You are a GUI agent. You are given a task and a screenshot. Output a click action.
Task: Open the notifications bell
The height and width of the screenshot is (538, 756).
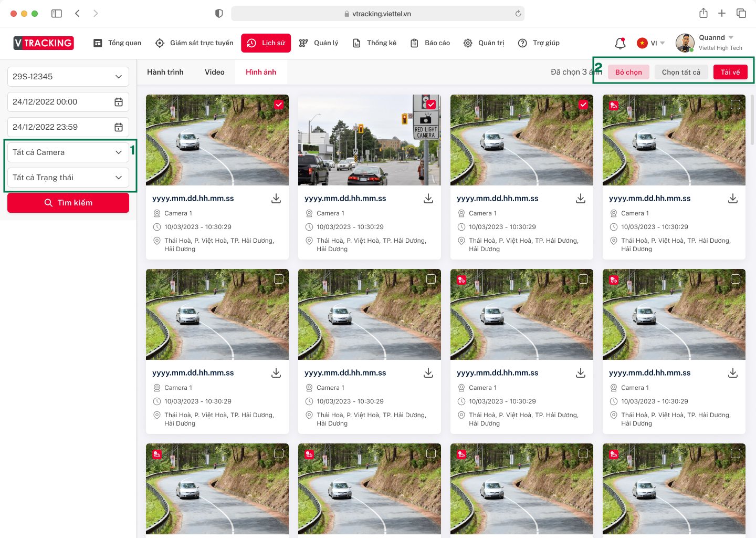tap(620, 43)
